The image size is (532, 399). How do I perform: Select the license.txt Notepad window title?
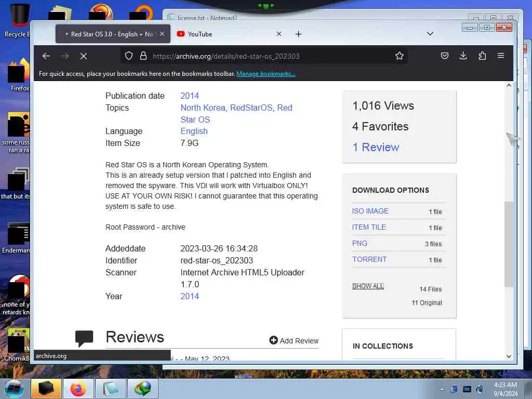coord(207,18)
